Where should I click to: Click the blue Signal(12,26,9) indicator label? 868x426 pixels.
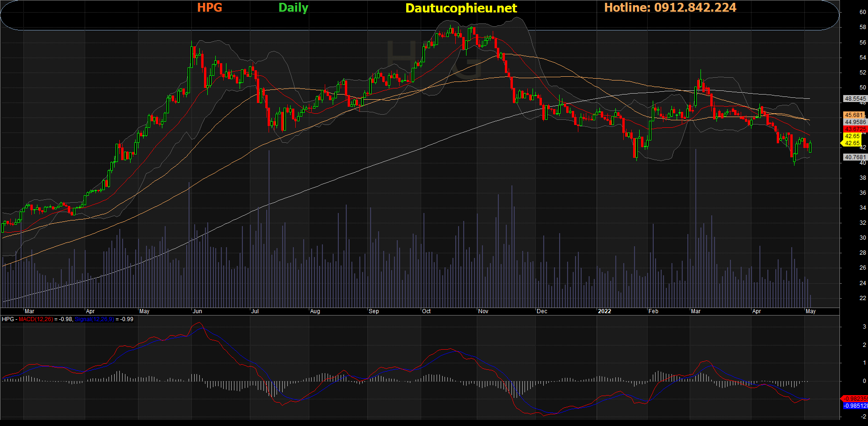tap(94, 319)
